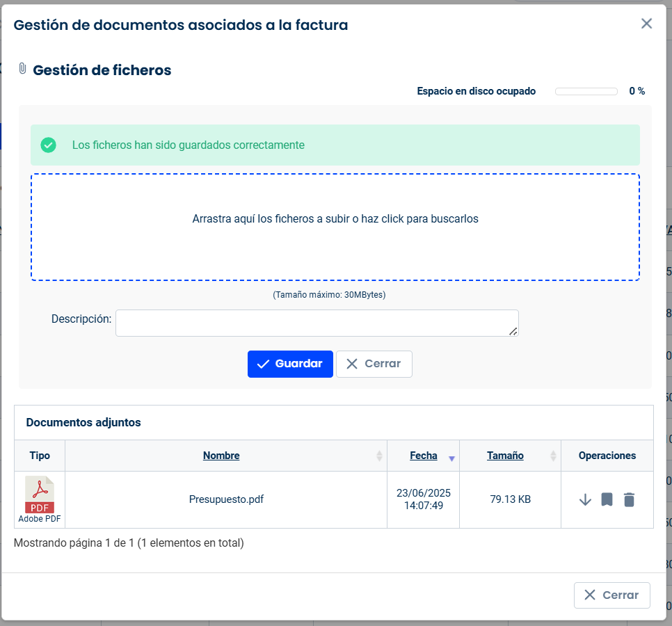Sort documents by the Fecha column
This screenshot has height=626, width=672.
[x=424, y=456]
